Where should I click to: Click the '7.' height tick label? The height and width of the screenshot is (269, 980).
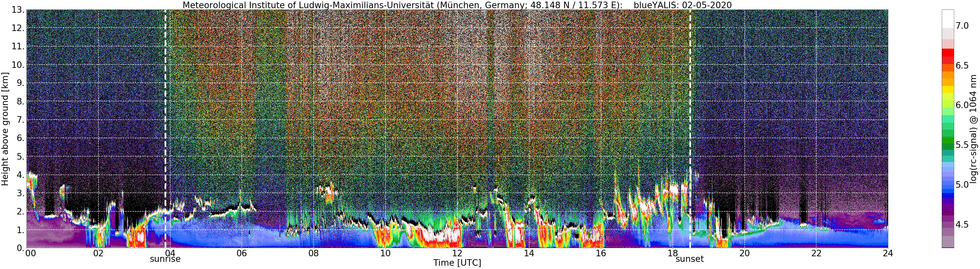(x=20, y=120)
